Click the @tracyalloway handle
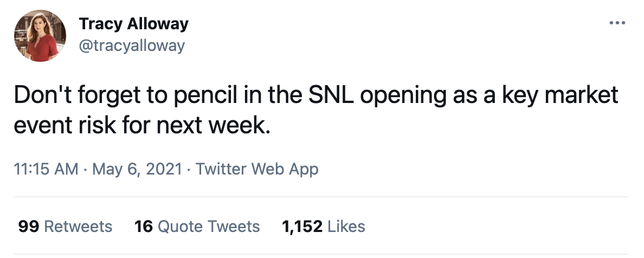 tap(132, 46)
